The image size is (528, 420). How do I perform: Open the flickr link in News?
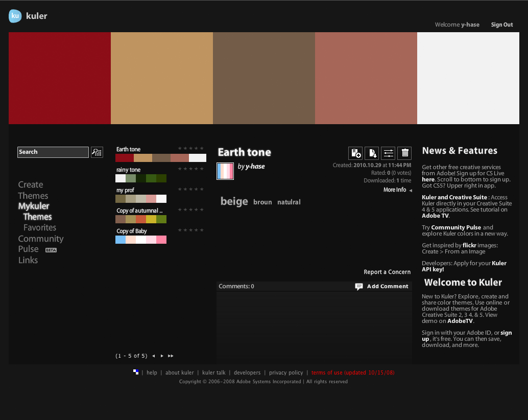[469, 245]
